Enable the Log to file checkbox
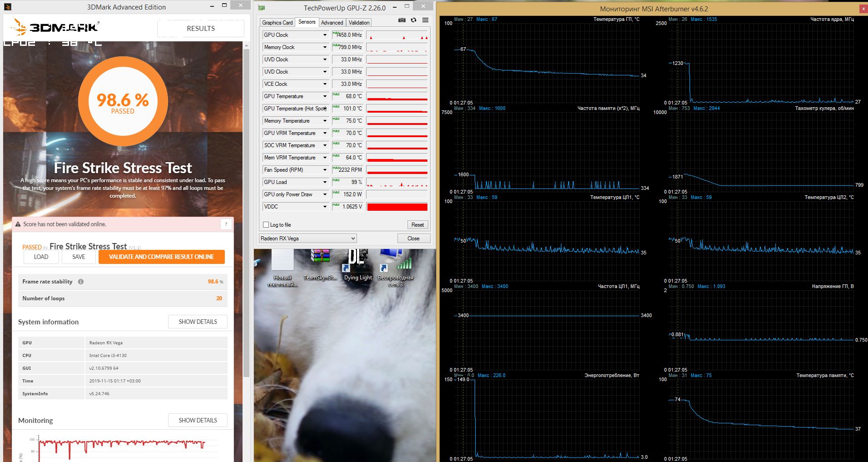868x462 pixels. click(266, 225)
